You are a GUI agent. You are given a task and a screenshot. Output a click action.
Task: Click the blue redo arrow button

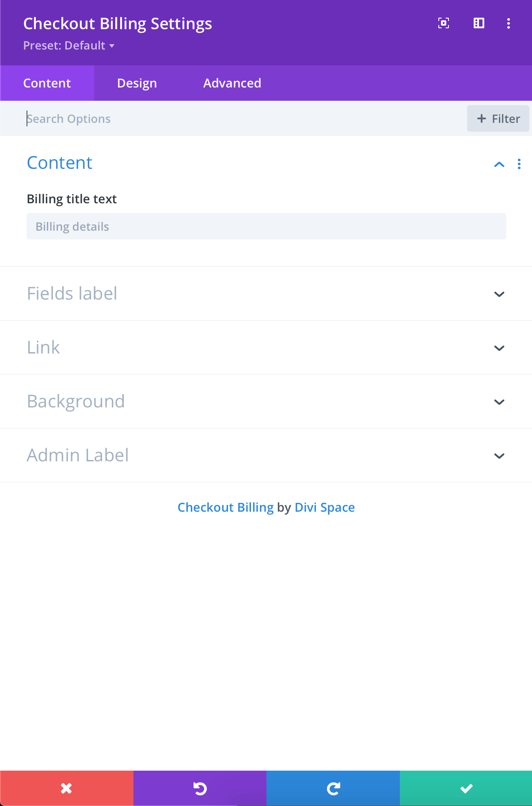click(x=333, y=788)
